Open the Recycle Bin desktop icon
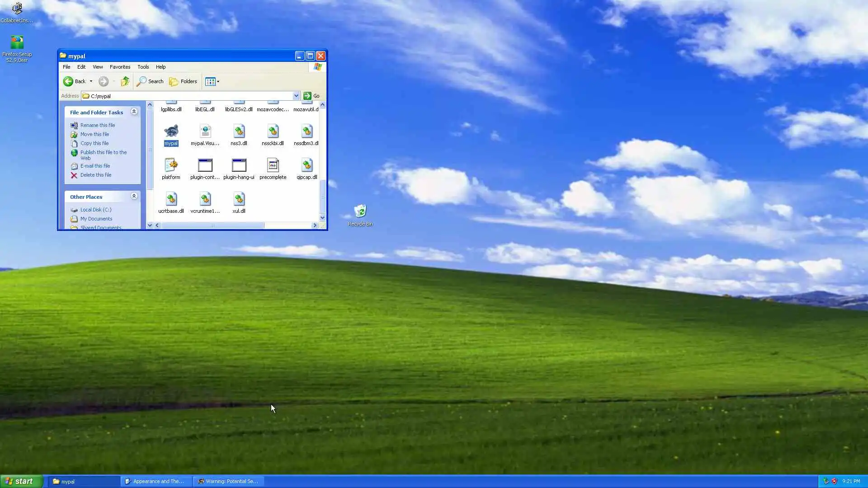 click(360, 211)
